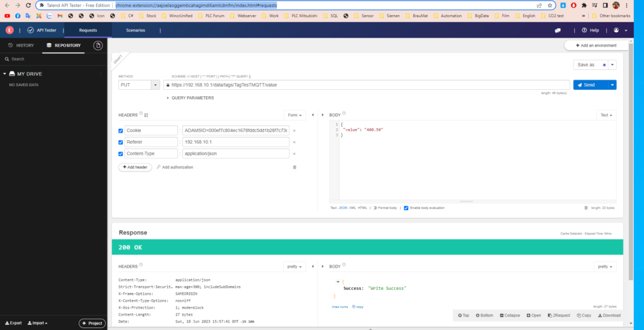Click the 2Request button

(559, 315)
